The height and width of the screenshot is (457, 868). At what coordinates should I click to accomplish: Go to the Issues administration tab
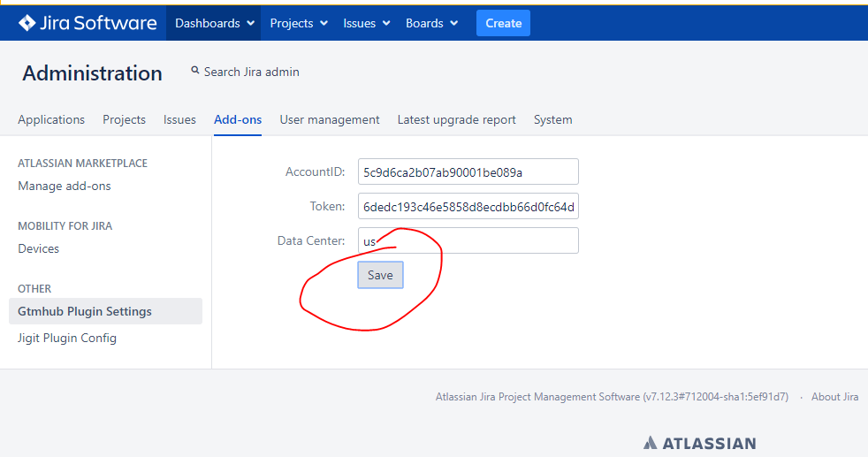179,119
